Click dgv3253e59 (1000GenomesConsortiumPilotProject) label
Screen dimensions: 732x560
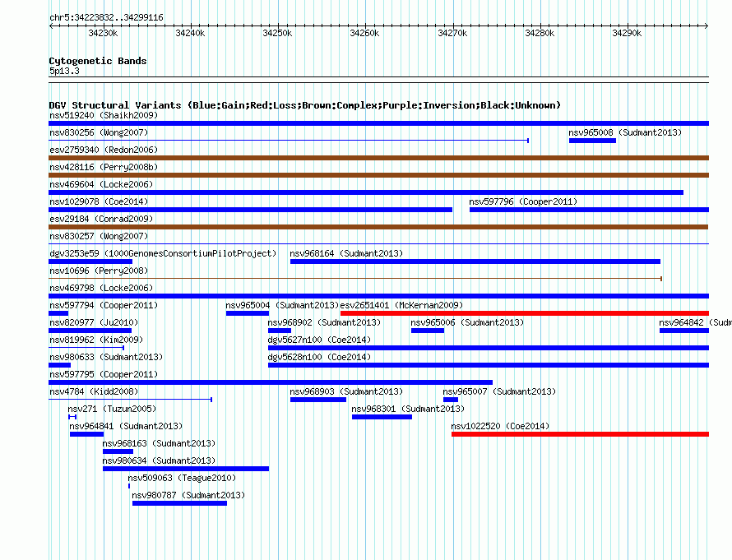tap(163, 253)
